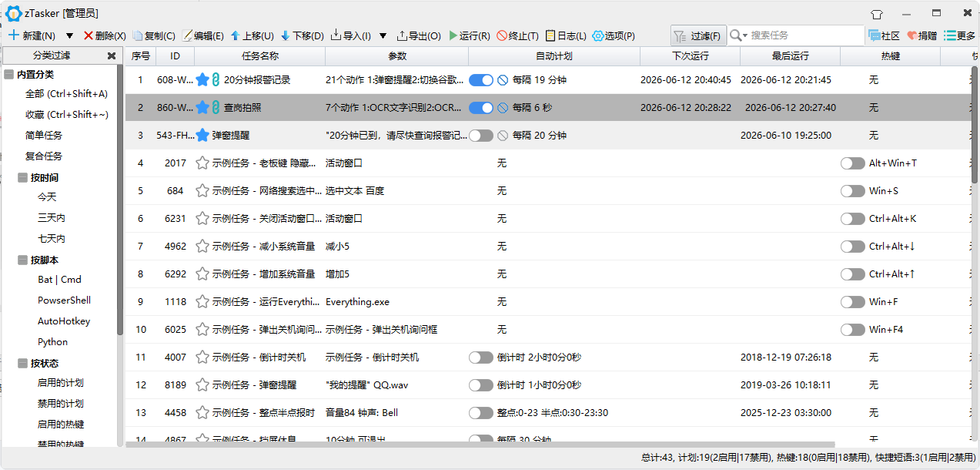Click the 复制(C) copy button
980x470 pixels.
click(x=154, y=35)
